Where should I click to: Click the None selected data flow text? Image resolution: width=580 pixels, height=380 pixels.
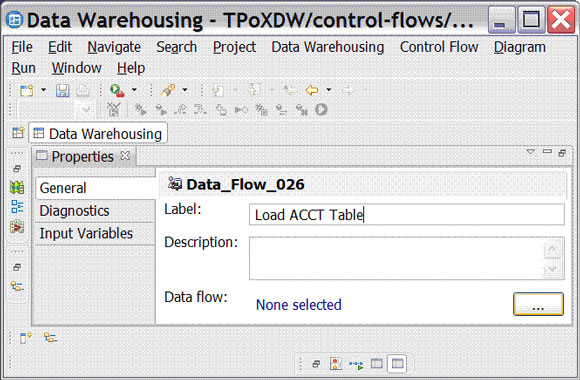point(299,305)
